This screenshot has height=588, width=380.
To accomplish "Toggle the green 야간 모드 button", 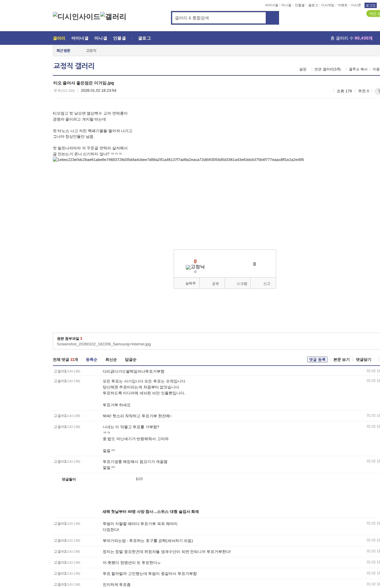I will pyautogui.click(x=373, y=14).
